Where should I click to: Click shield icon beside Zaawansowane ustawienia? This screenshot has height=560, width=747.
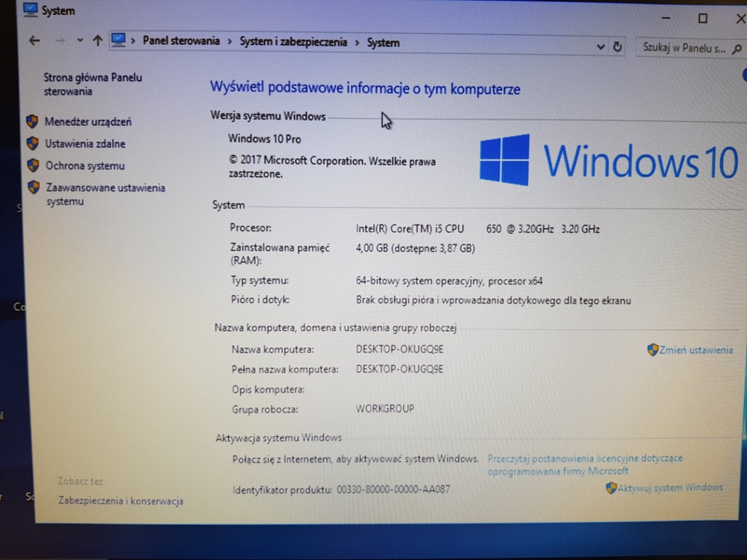coord(34,187)
